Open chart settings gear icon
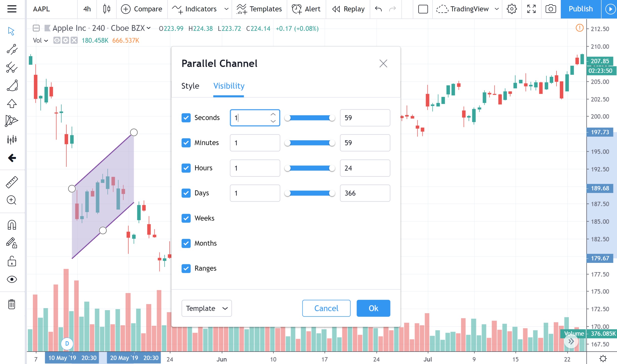Image resolution: width=617 pixels, height=364 pixels. coord(511,9)
